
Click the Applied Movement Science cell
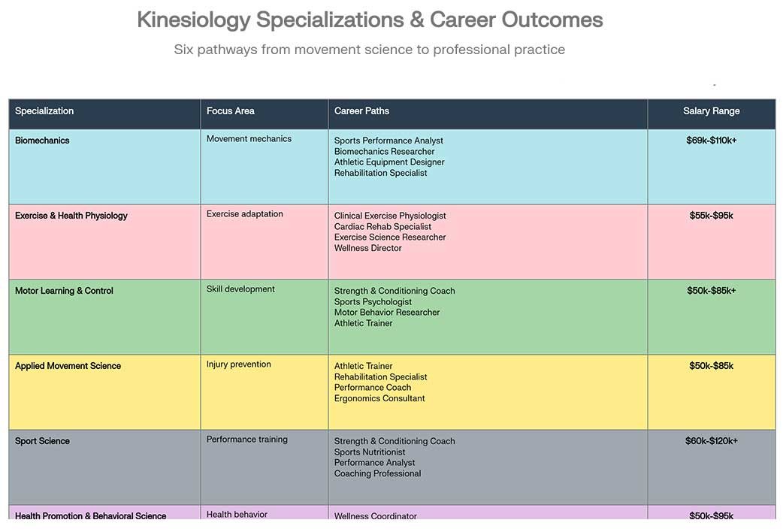68,366
